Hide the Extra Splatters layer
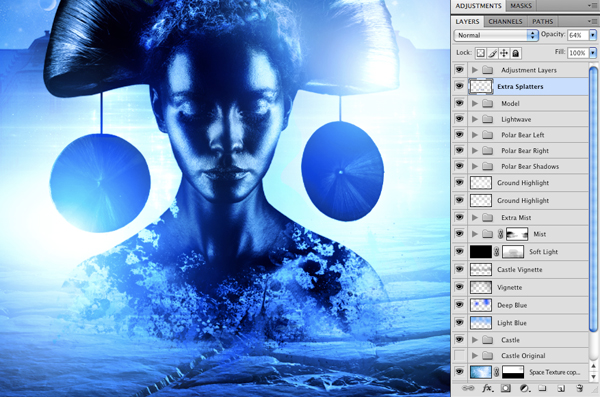Screen dimensions: 600x397 coord(459,86)
